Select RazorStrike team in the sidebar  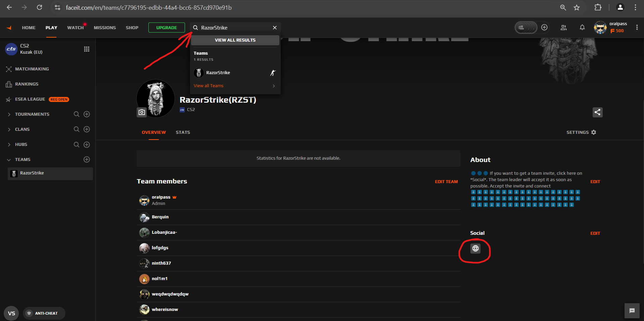(50, 173)
